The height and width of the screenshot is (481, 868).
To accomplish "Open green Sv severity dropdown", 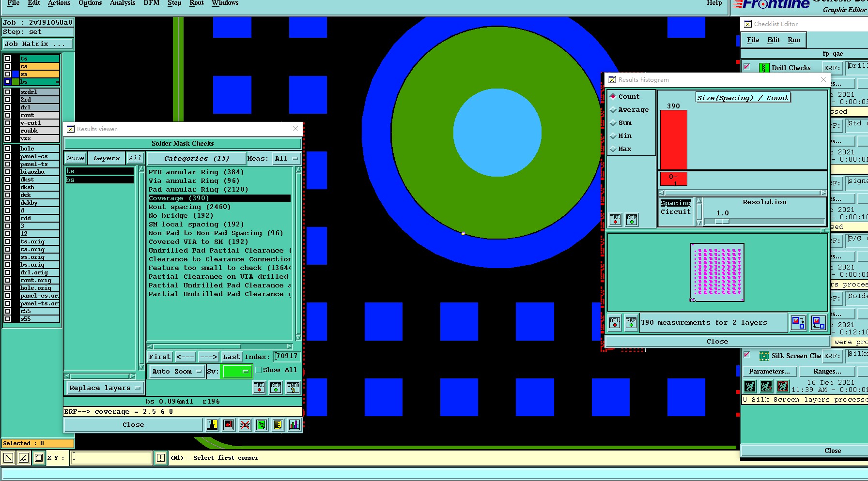I will [236, 372].
